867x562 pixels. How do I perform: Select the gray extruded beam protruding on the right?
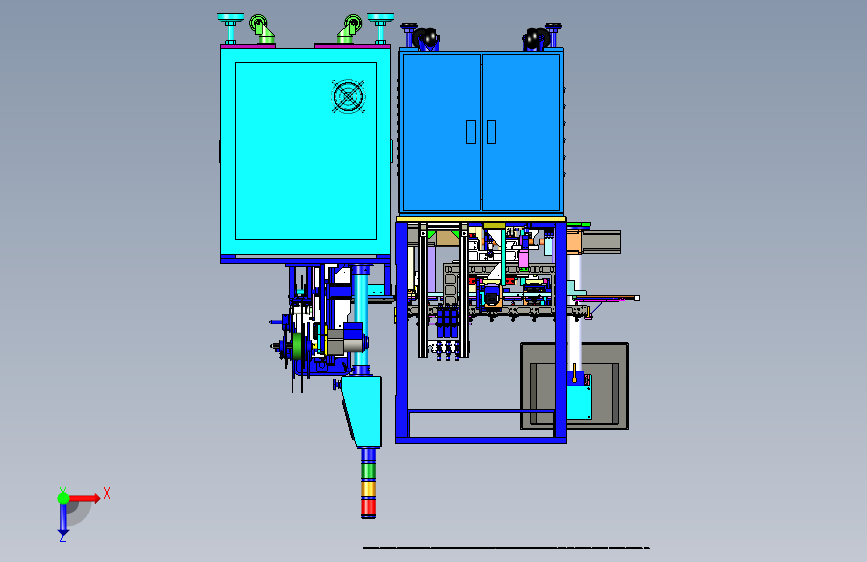[601, 242]
